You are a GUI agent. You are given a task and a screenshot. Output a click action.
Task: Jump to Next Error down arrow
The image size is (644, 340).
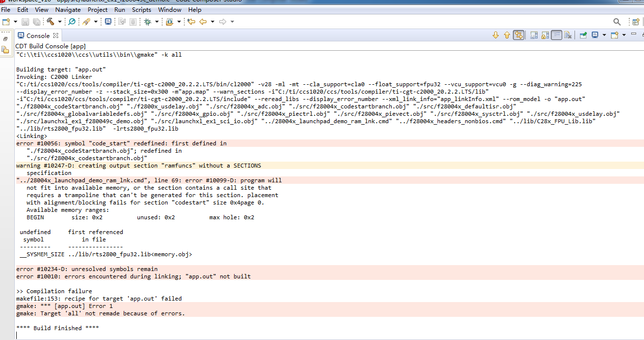click(x=496, y=35)
